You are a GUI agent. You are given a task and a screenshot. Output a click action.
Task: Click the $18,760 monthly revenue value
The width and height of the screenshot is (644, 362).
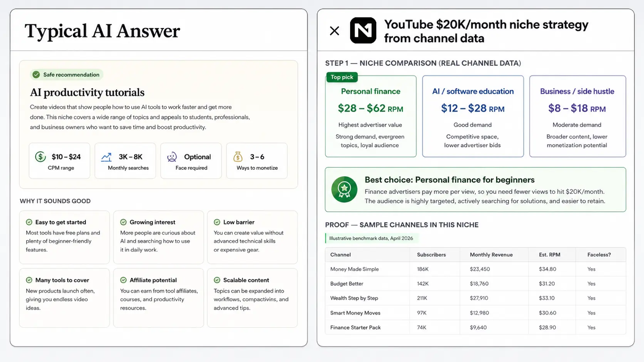[x=479, y=284]
